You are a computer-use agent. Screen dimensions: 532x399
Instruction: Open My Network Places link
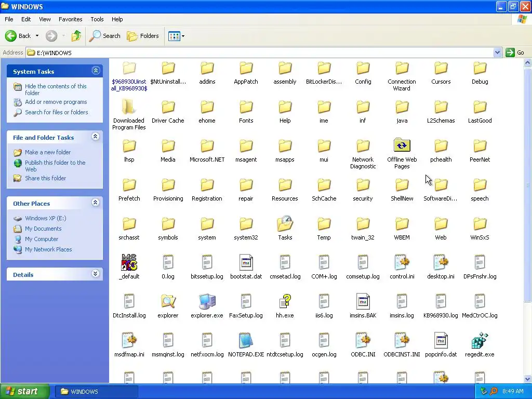click(48, 249)
